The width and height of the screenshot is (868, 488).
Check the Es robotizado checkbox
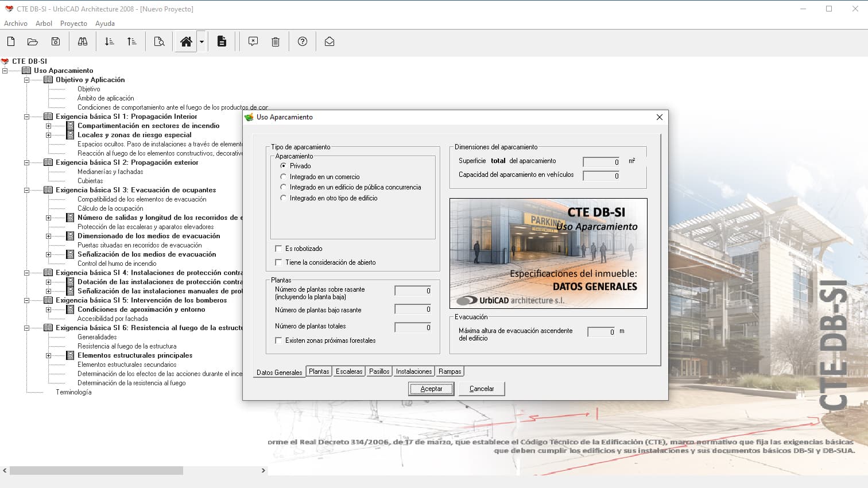(278, 249)
